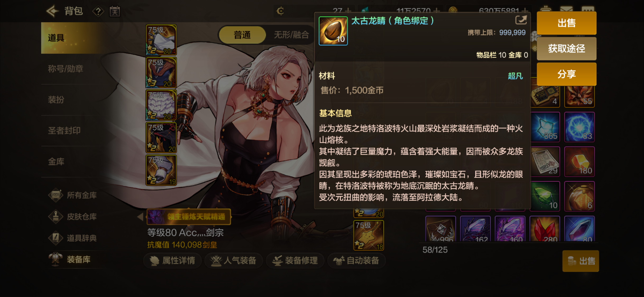Tap the back arrow beside 背包
The image size is (644, 297).
click(52, 11)
